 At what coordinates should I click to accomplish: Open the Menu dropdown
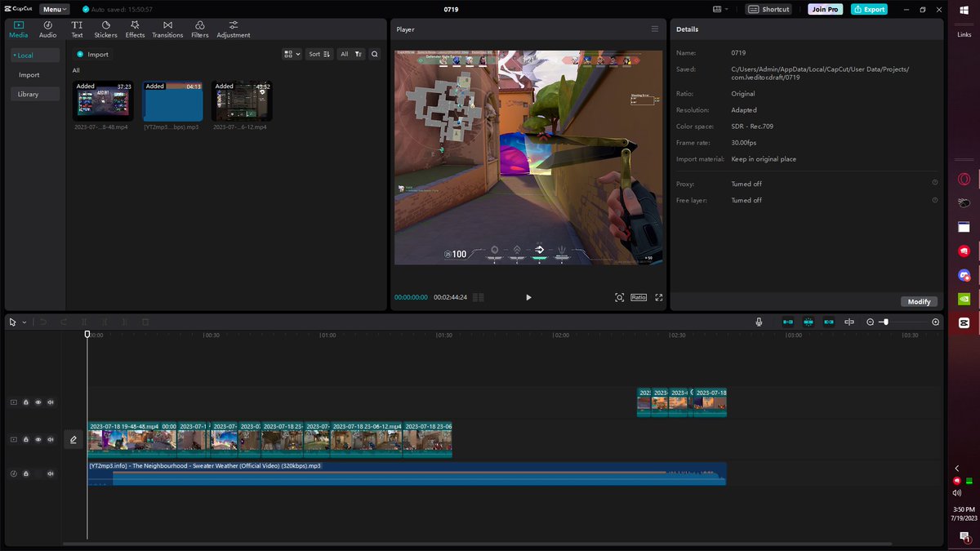(55, 9)
